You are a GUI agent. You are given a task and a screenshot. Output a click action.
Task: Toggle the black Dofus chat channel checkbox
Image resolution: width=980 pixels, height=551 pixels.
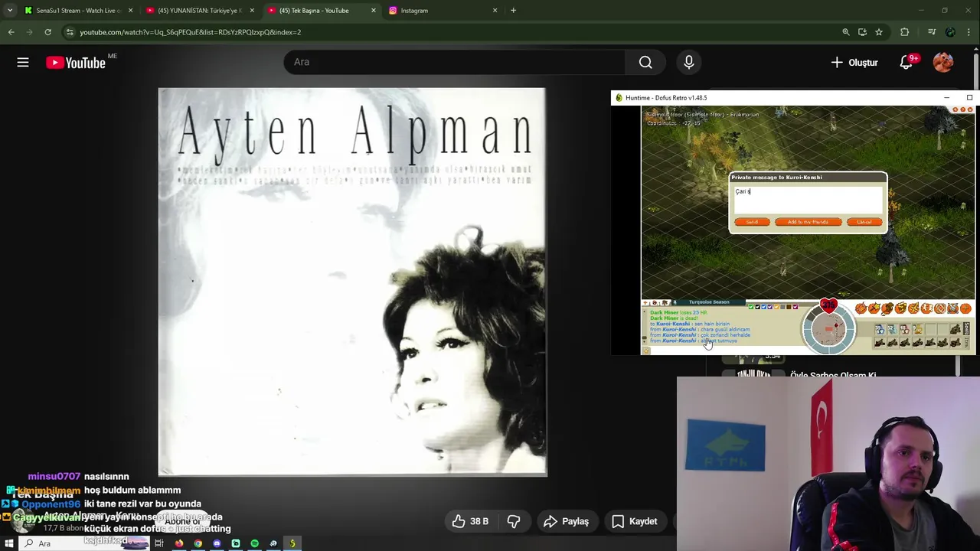[758, 307]
